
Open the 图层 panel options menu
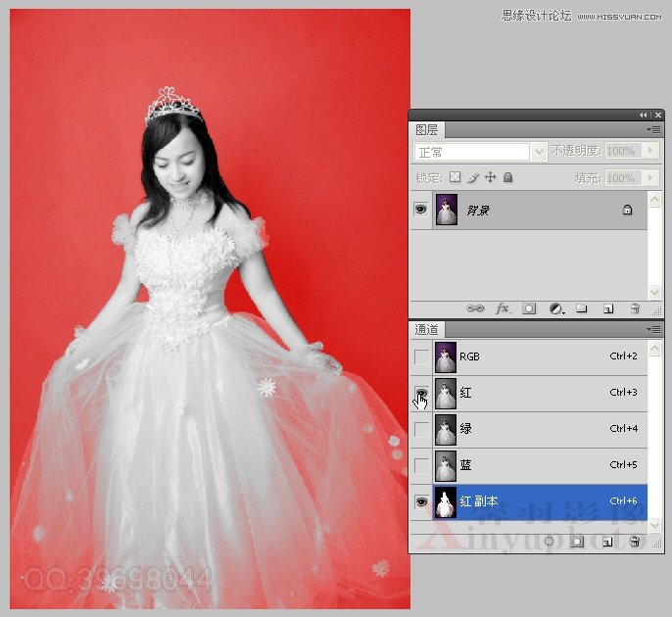[x=654, y=129]
